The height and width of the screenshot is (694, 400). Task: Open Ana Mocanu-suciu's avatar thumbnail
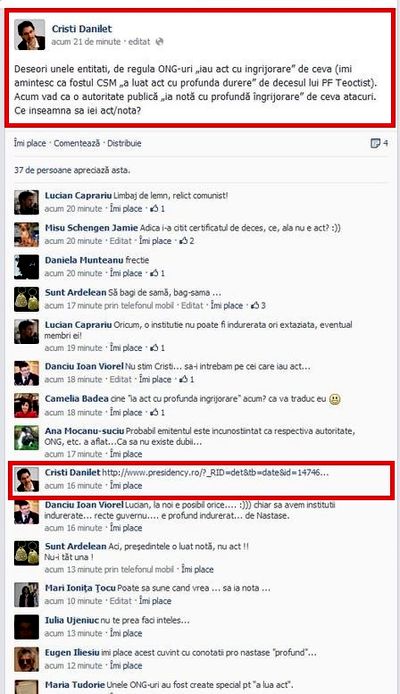27,438
